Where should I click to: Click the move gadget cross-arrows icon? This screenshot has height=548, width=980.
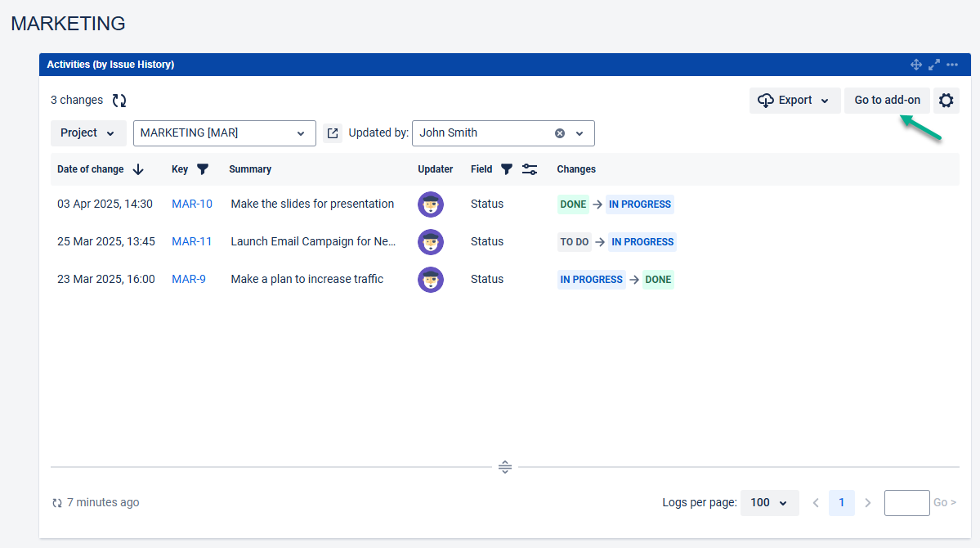pos(916,65)
